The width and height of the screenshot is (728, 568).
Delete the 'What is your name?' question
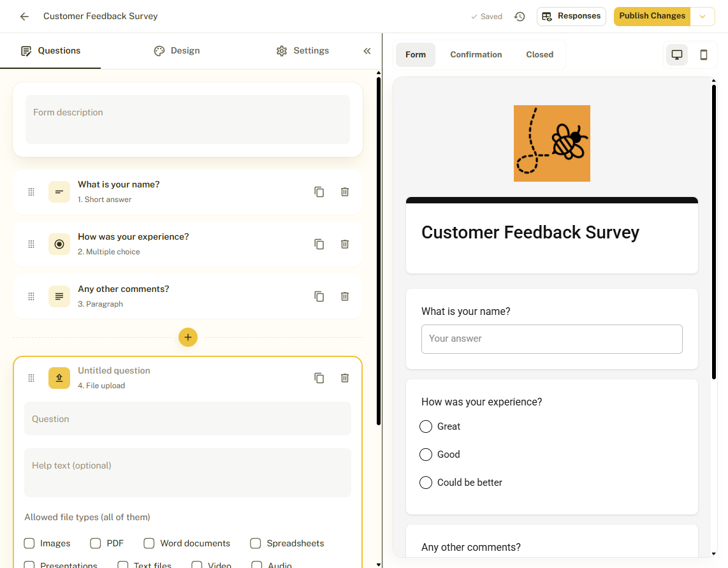tap(344, 192)
